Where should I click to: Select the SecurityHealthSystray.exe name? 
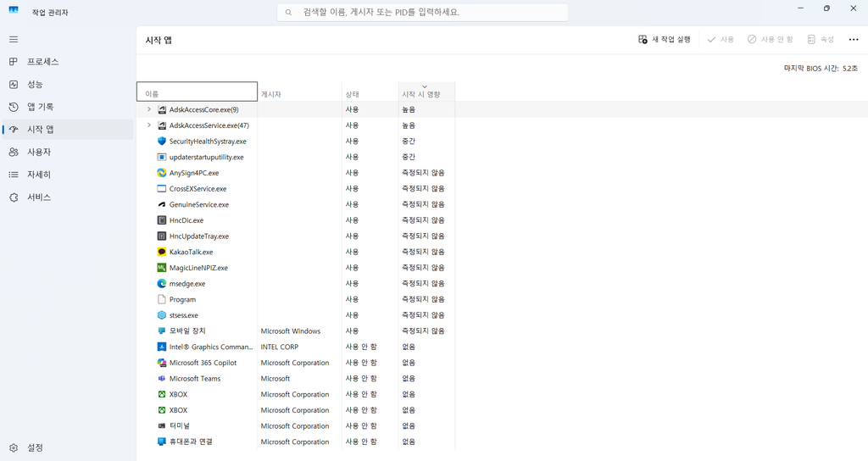pos(208,142)
